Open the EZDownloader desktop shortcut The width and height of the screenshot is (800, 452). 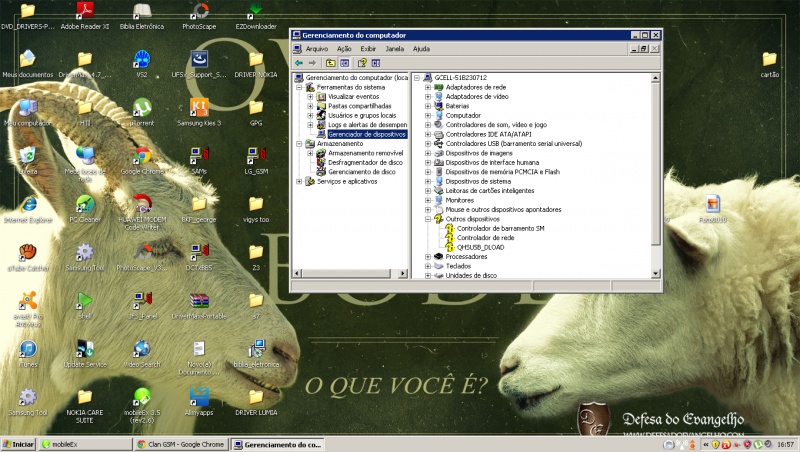point(256,16)
